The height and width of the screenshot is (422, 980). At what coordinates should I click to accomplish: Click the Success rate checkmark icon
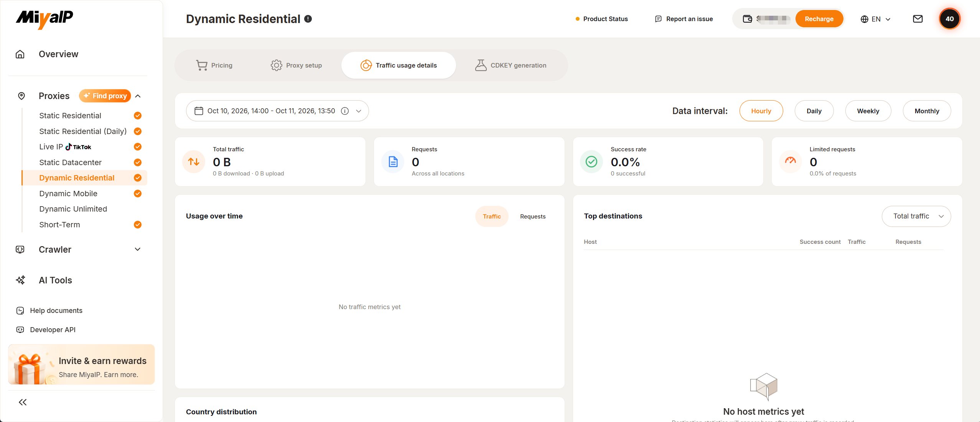(591, 162)
